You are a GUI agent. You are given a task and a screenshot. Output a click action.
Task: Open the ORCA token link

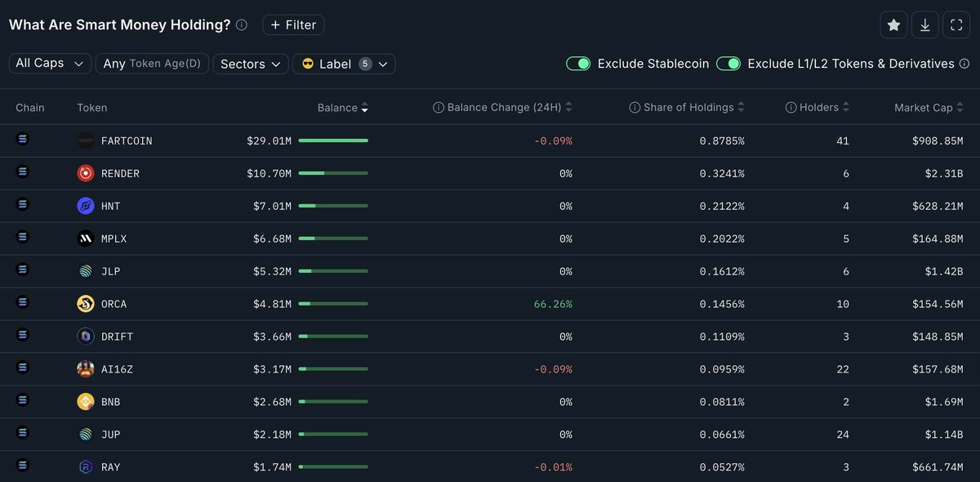[x=114, y=304]
